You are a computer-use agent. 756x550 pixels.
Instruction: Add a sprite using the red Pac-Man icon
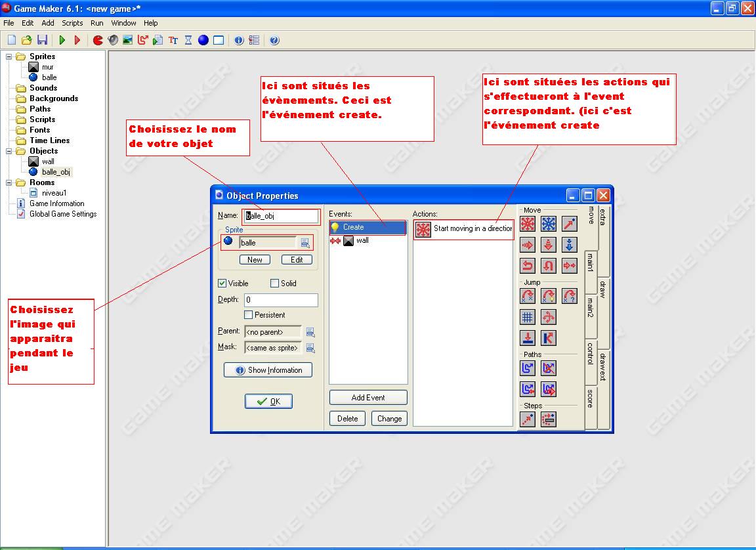point(98,41)
